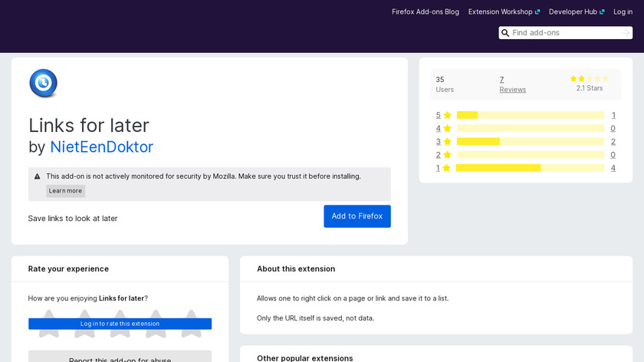Click the 2-star rating bar
The height and width of the screenshot is (362, 644).
531,154
